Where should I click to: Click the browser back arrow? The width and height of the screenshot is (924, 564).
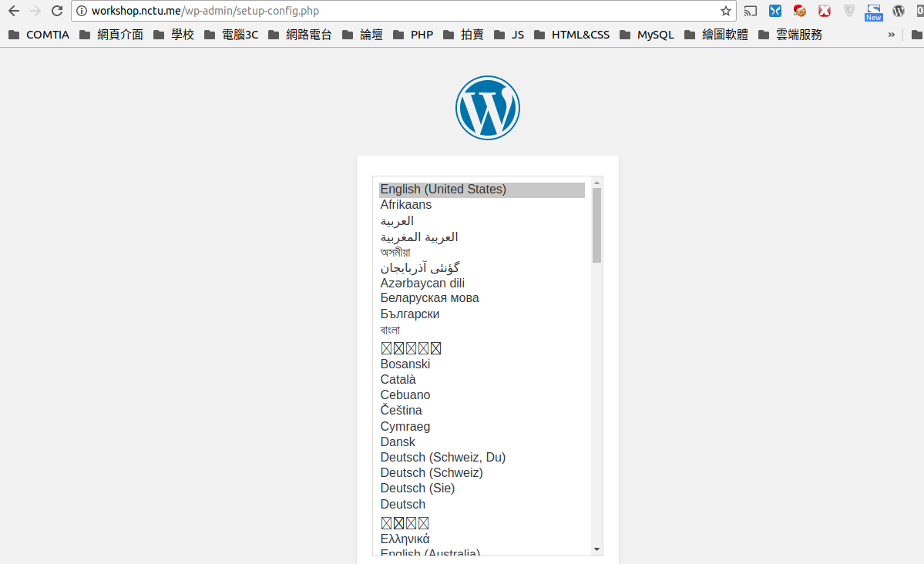[14, 11]
